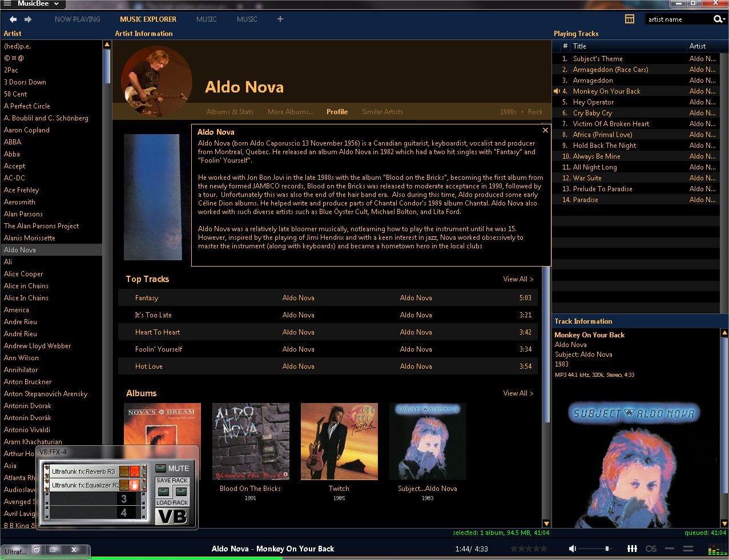The height and width of the screenshot is (560, 729).
Task: Open the second Music tab
Action: 247,19
